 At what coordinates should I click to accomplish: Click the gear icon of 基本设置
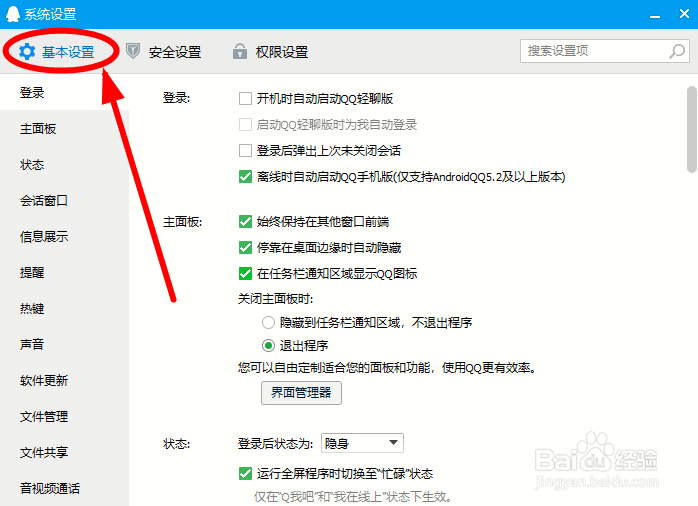[x=27, y=52]
